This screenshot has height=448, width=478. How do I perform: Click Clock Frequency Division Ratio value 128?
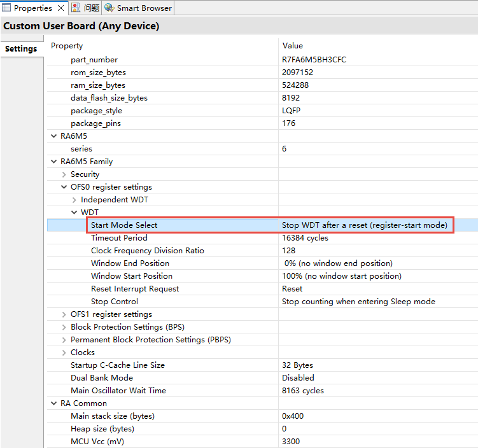(x=288, y=251)
